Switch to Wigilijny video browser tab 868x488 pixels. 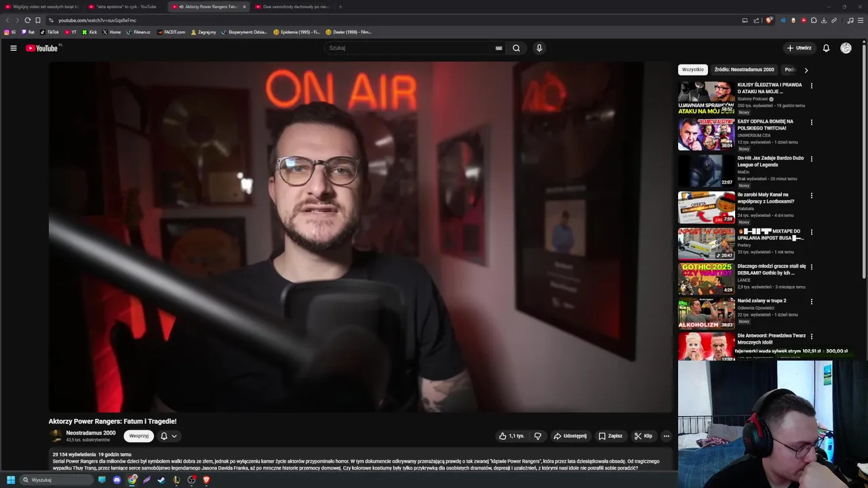coord(42,7)
